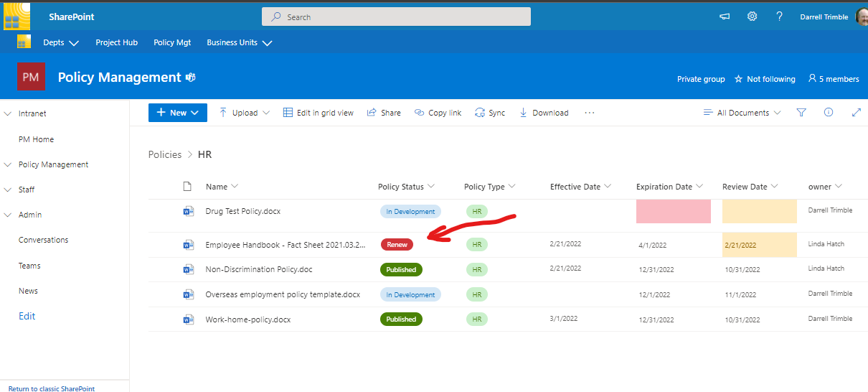Open the app launcher logo icon
Screen dimensions: 868x392
tap(16, 16)
